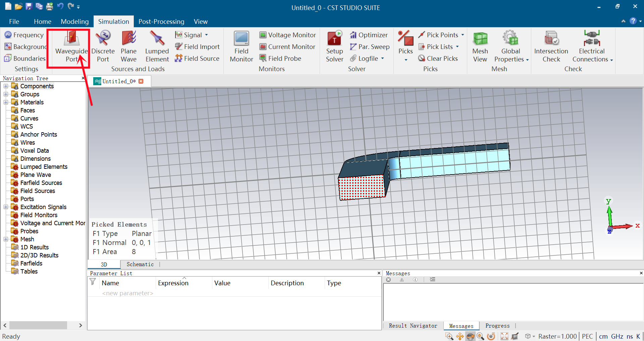Screen dimensions: 644x341
Task: Click the Waveguide Port tool
Action: [71, 47]
